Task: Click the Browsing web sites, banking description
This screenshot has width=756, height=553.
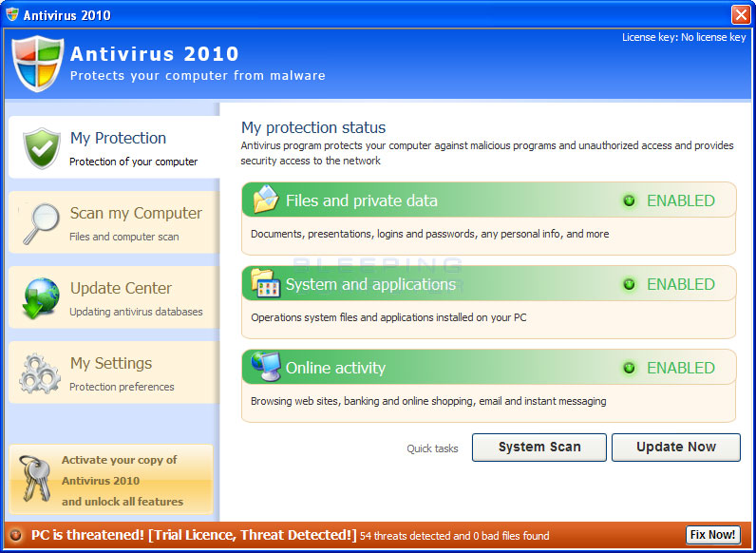Action: click(x=428, y=402)
